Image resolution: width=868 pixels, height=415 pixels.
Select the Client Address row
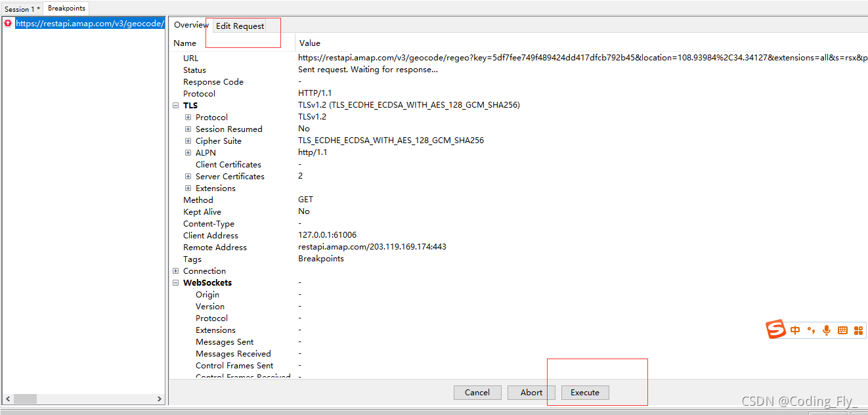coord(519,236)
